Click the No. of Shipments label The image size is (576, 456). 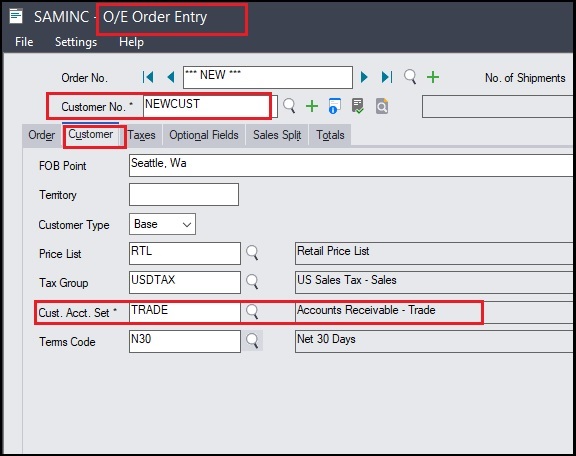[x=525, y=78]
